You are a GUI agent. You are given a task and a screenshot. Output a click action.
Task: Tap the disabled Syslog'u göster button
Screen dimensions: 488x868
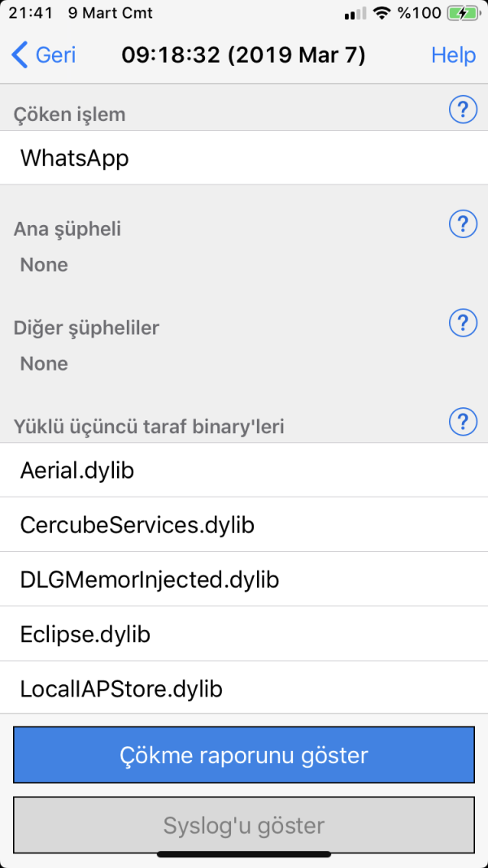point(244,825)
